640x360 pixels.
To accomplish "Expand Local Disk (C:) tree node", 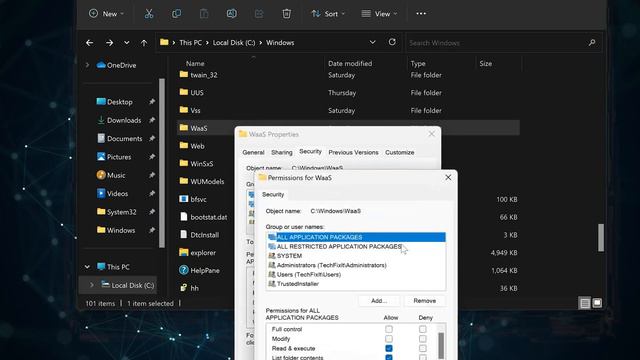I will [92, 285].
